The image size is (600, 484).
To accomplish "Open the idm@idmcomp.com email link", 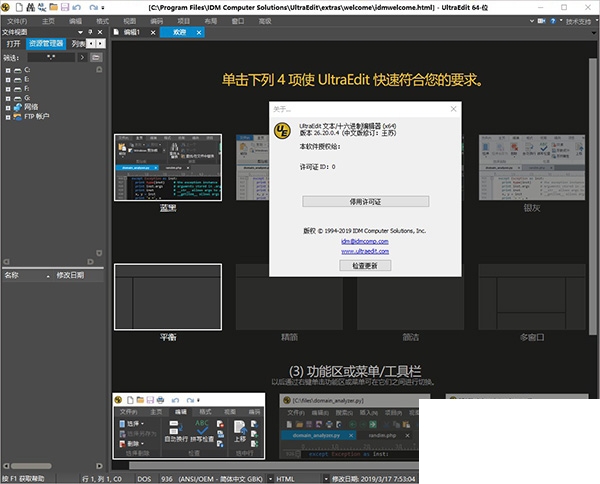I will pos(365,241).
